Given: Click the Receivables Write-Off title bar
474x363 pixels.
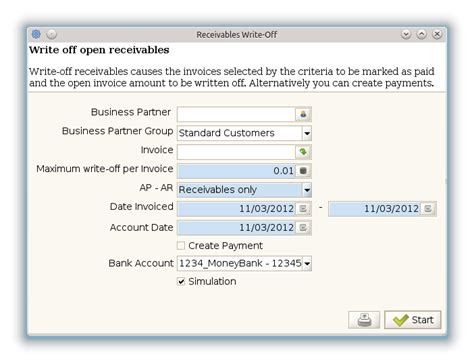Looking at the screenshot, I should 237,34.
